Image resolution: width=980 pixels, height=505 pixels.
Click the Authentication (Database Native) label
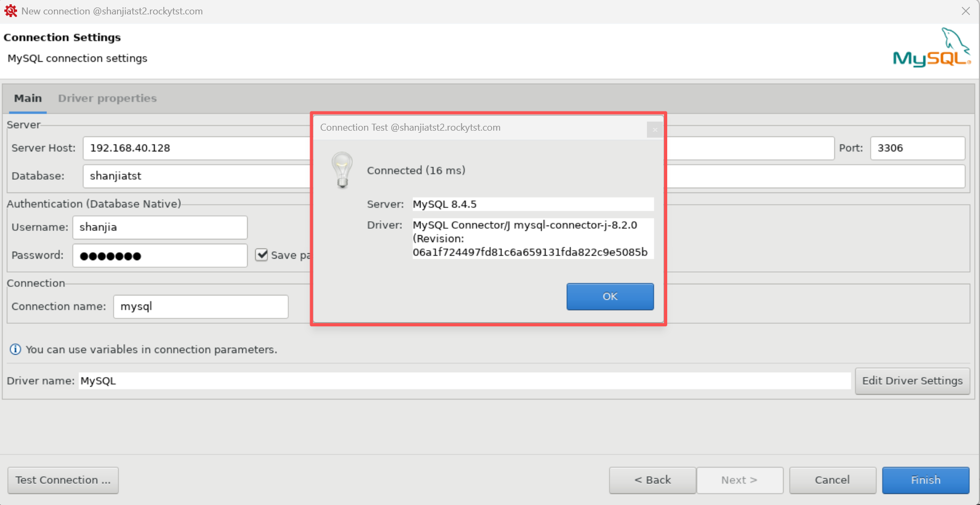(94, 204)
